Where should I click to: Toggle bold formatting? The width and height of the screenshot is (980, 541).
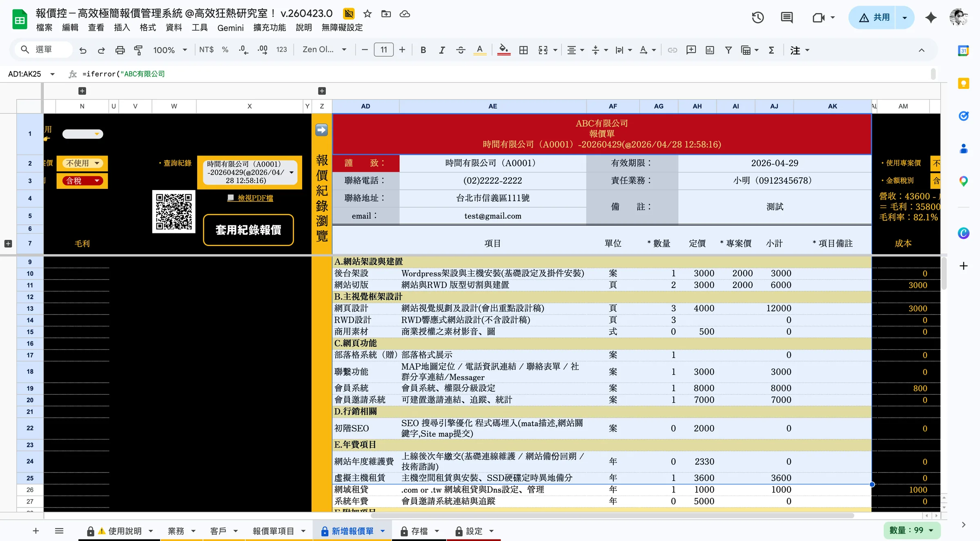tap(423, 50)
